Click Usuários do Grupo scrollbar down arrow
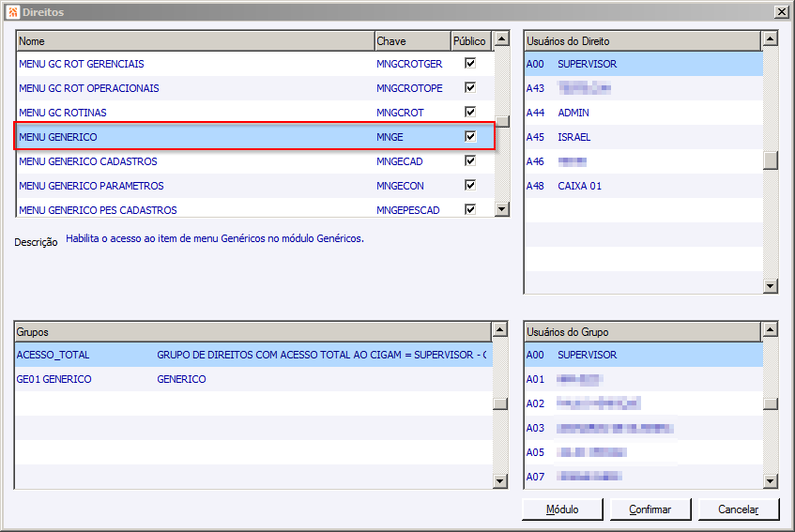Image resolution: width=795 pixels, height=532 pixels. 771,481
